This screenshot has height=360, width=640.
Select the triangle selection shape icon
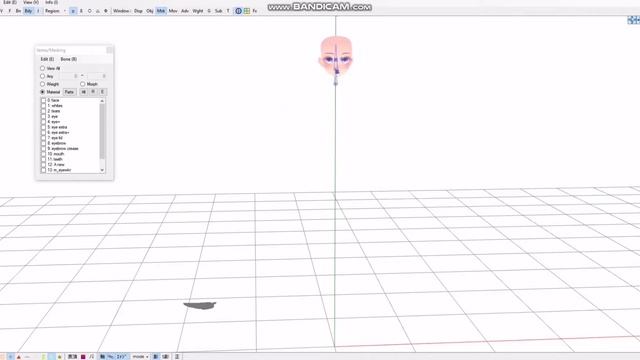tap(98, 11)
